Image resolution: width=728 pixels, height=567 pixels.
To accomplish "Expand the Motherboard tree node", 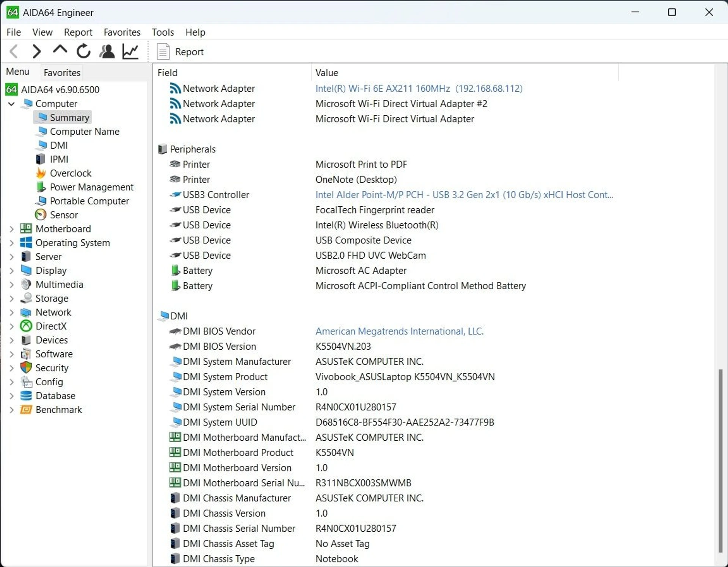I will (x=11, y=229).
